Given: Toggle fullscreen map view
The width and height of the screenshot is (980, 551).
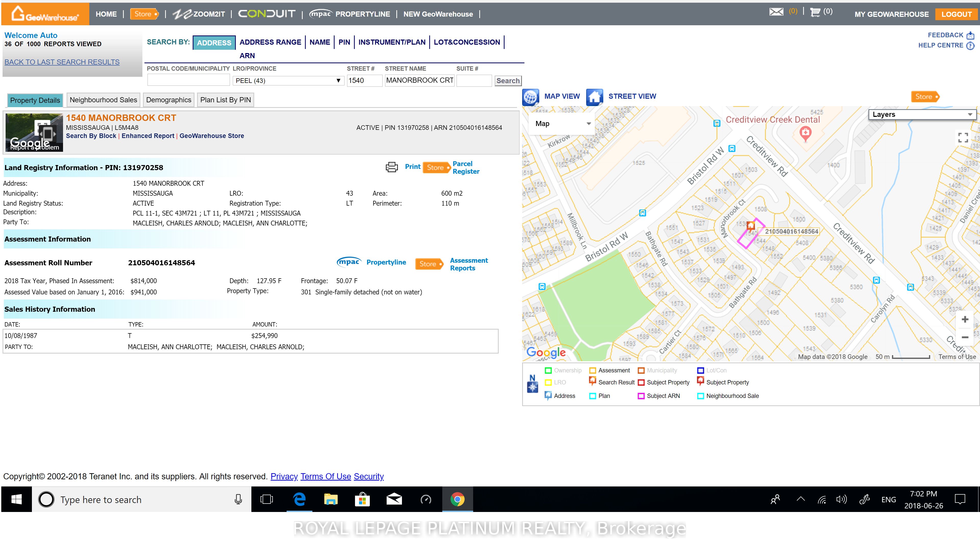Looking at the screenshot, I should click(963, 137).
